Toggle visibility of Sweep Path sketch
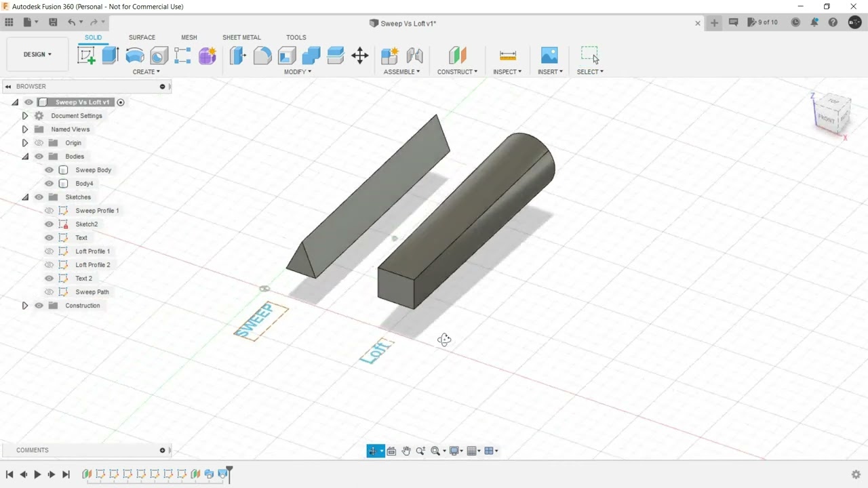Viewport: 868px width, 488px height. tap(49, 292)
